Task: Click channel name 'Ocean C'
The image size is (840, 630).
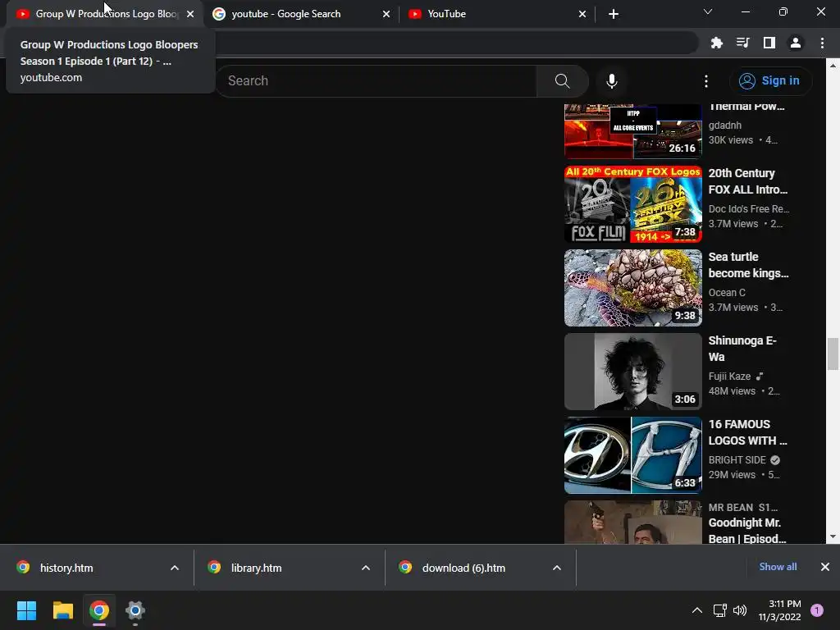Action: (727, 293)
